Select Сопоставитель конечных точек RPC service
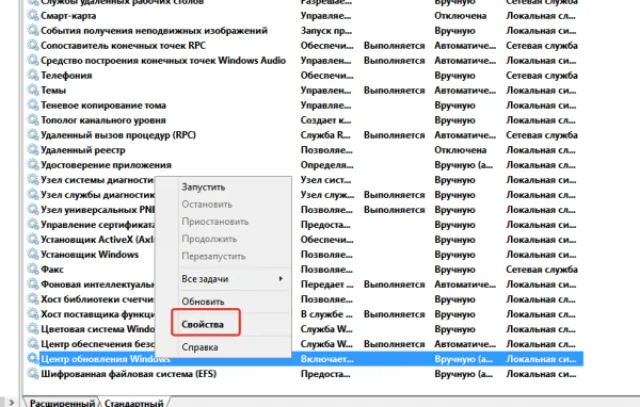 click(123, 45)
